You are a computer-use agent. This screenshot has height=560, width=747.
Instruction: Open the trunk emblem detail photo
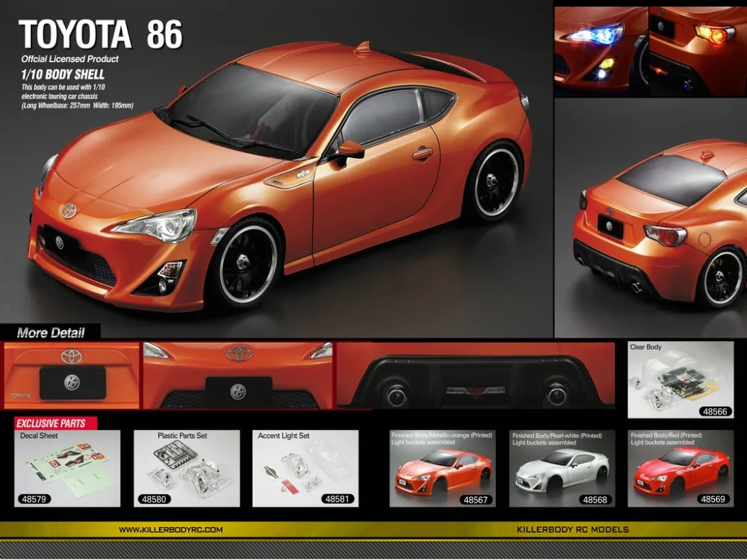pos(72,376)
